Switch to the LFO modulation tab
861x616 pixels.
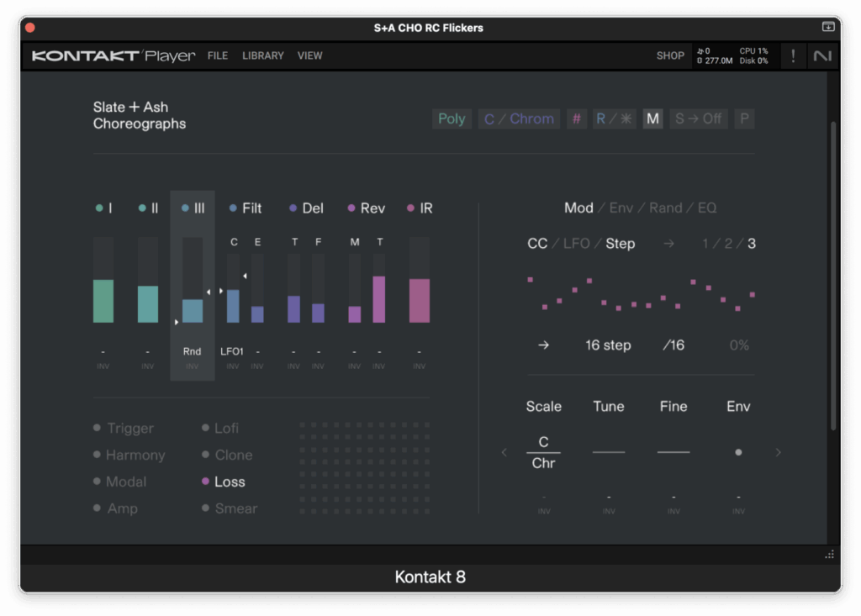click(x=576, y=244)
